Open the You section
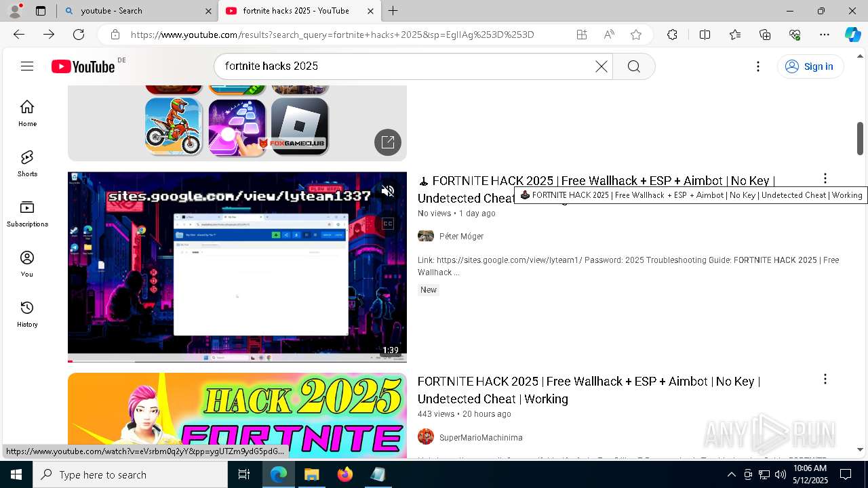 [27, 264]
